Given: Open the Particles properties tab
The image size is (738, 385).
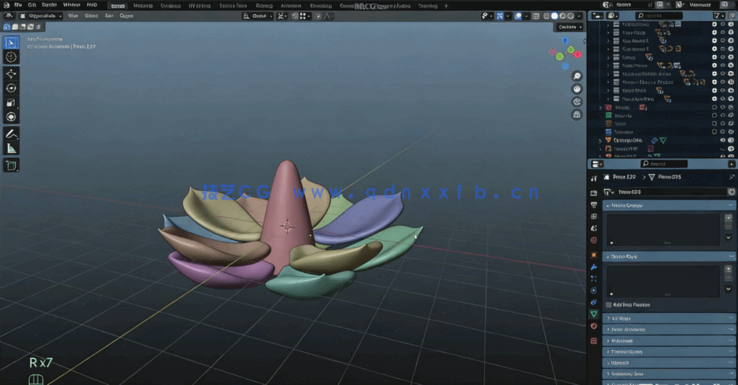Looking at the screenshot, I should [594, 279].
